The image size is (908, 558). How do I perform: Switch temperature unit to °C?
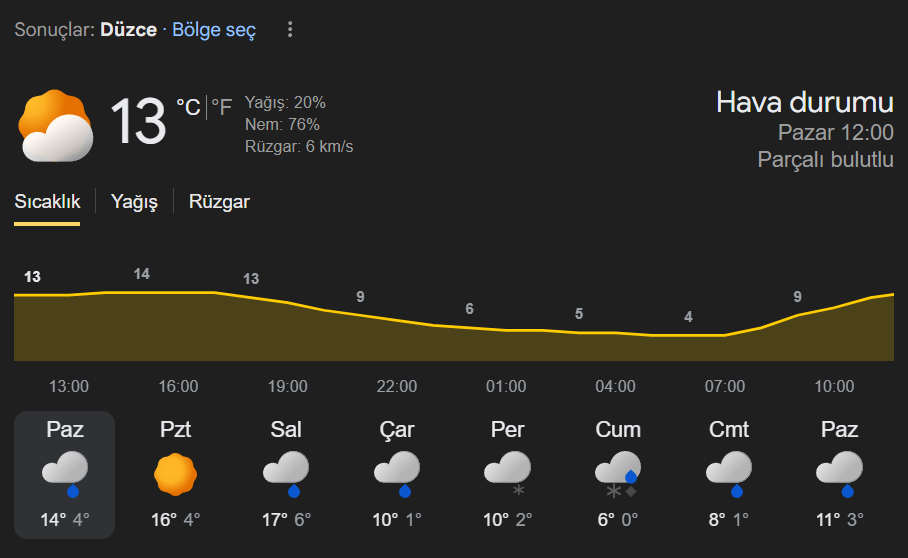click(188, 107)
